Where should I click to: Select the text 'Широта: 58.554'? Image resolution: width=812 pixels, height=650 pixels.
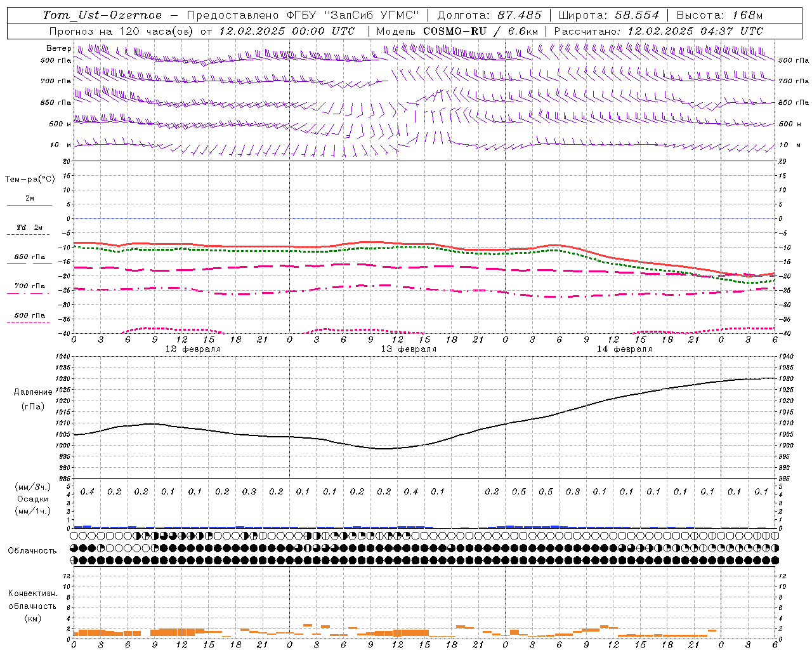pyautogui.click(x=609, y=15)
